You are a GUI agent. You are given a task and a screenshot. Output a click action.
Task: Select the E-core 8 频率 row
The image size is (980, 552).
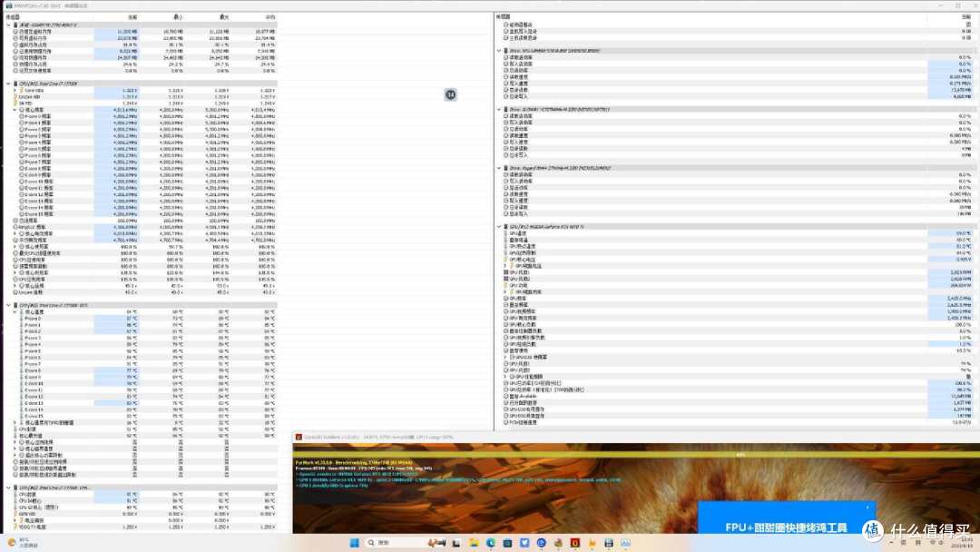click(x=141, y=168)
